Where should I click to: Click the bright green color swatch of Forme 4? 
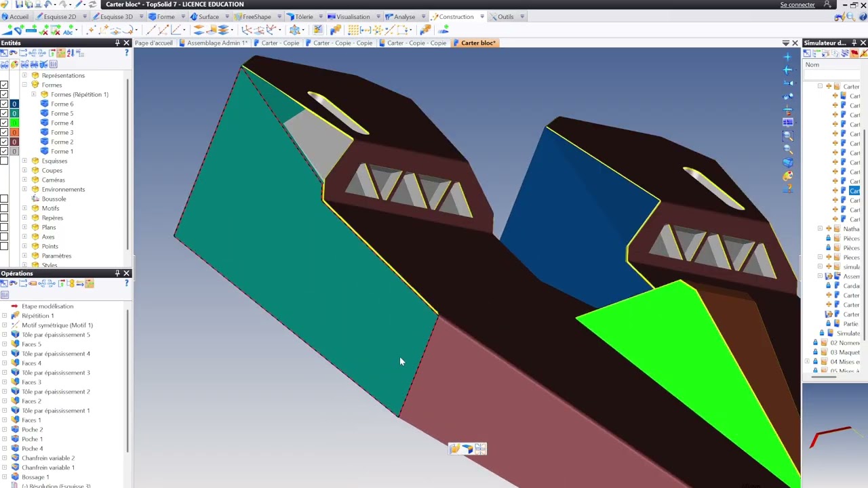point(14,123)
